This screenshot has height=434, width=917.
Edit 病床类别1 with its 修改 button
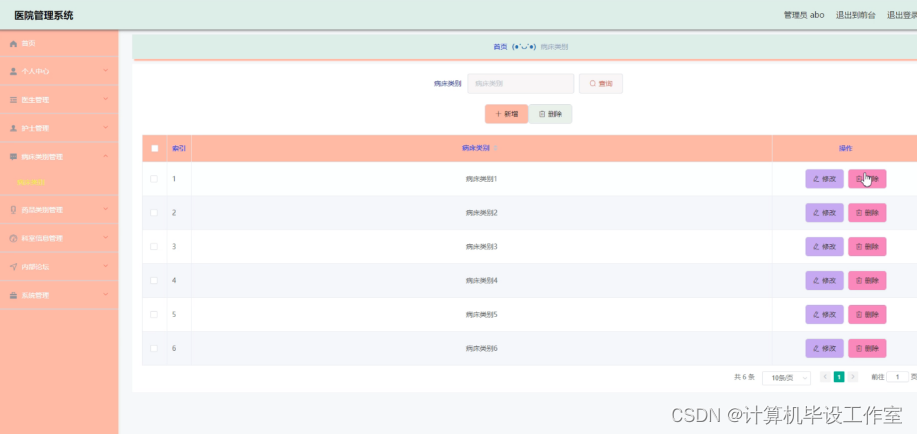(824, 179)
